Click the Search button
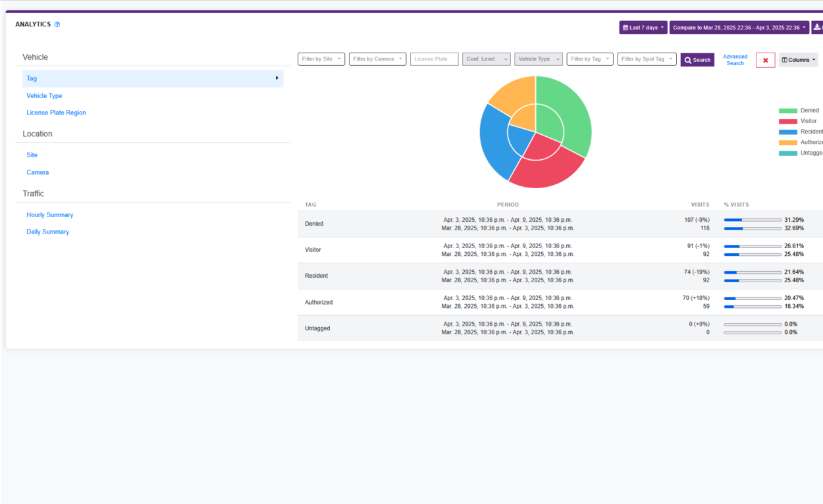Image resolution: width=823 pixels, height=504 pixels. [697, 60]
